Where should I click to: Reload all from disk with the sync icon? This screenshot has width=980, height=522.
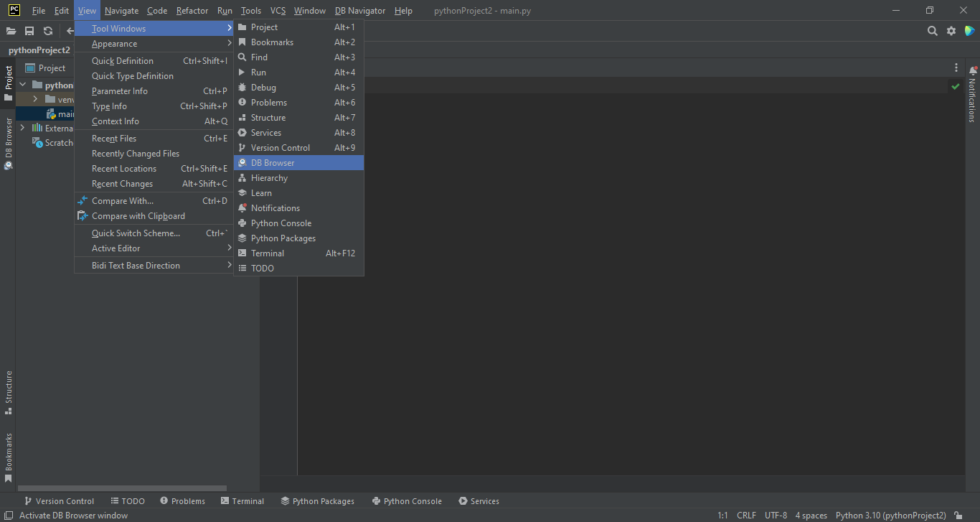47,31
